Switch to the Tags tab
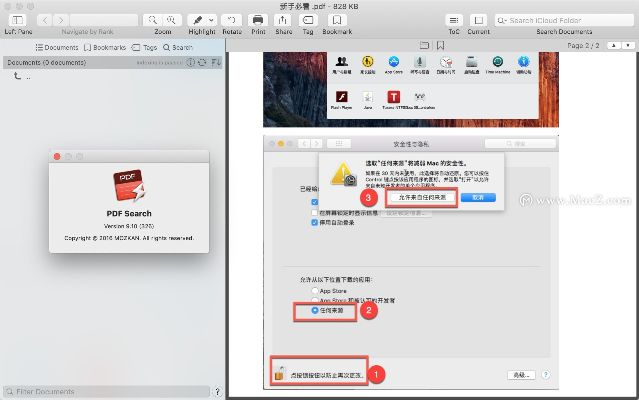 [147, 47]
